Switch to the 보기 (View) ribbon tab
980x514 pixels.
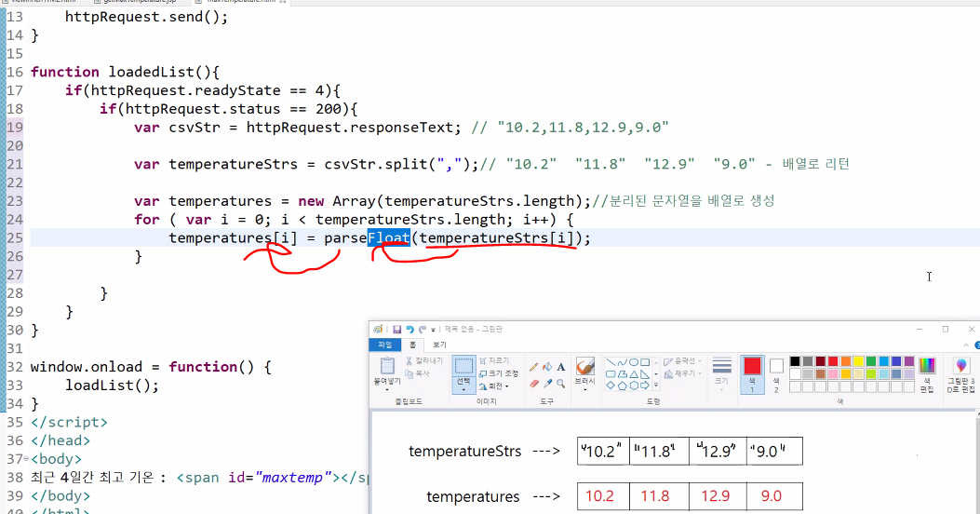pyautogui.click(x=439, y=345)
